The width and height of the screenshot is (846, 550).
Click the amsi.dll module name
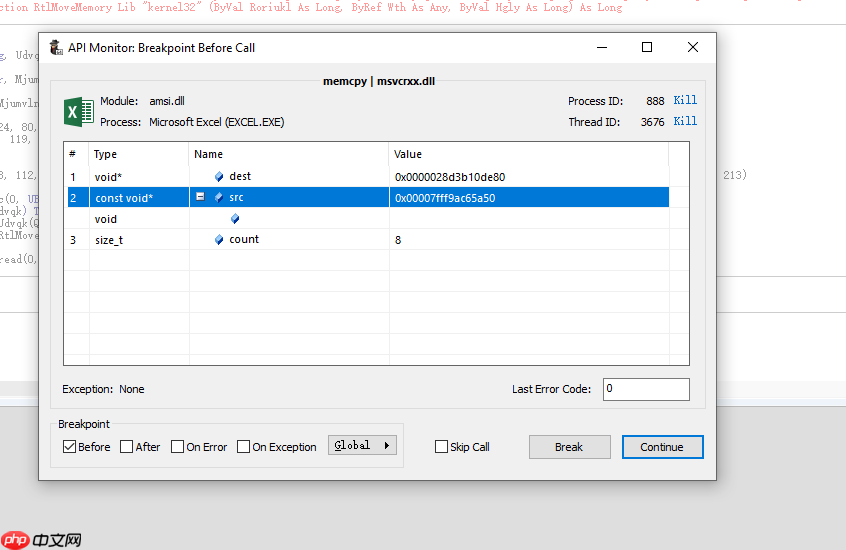tap(167, 101)
